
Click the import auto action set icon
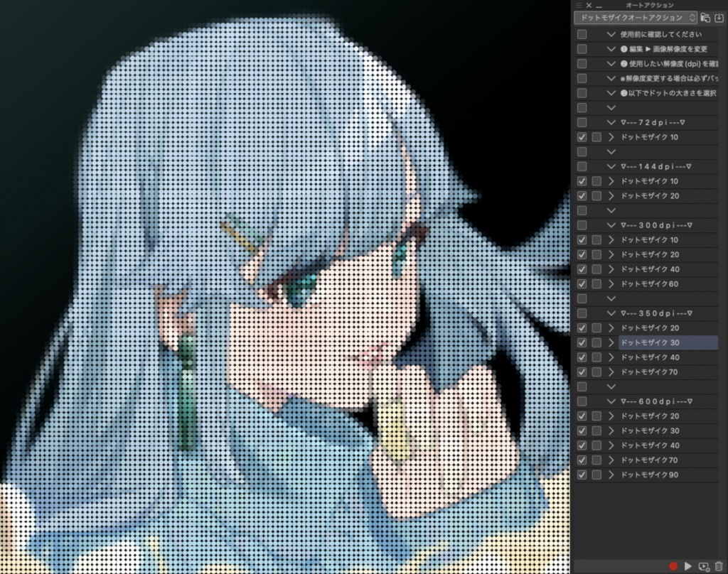[x=719, y=18]
